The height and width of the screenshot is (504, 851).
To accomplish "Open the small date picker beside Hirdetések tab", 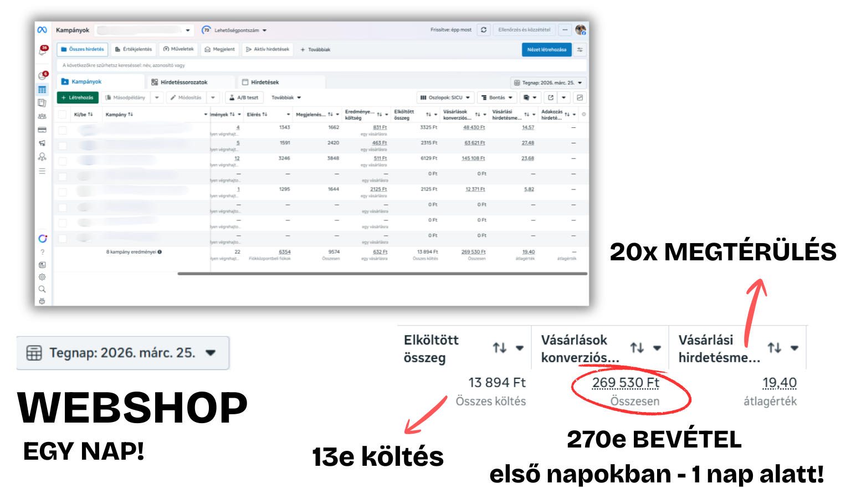I will [548, 83].
